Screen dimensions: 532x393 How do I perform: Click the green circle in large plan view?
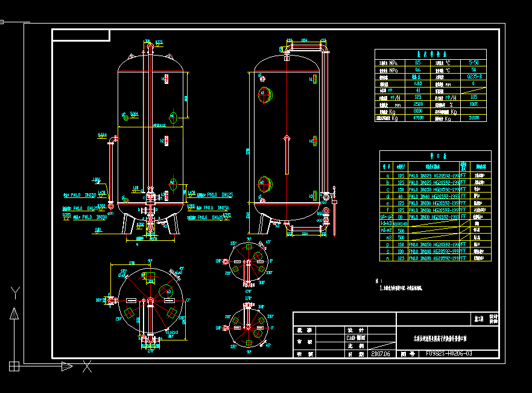tap(166, 292)
